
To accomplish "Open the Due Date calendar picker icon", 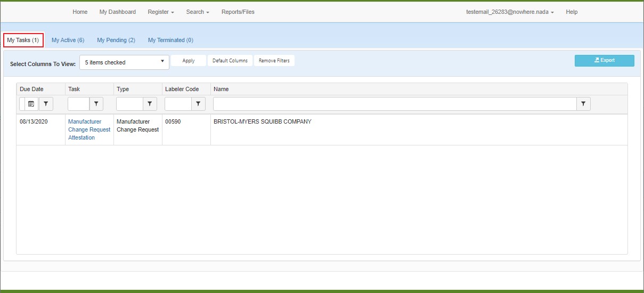I will pos(31,104).
